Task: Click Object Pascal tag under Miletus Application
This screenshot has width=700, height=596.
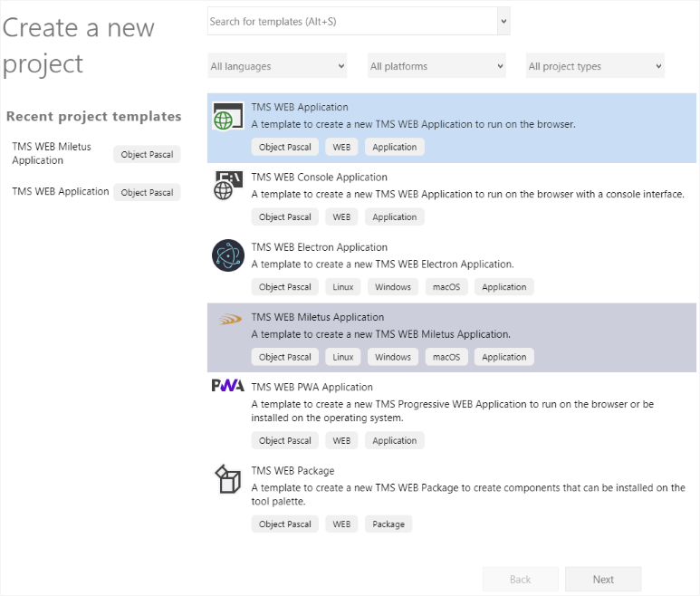Action: coord(285,357)
